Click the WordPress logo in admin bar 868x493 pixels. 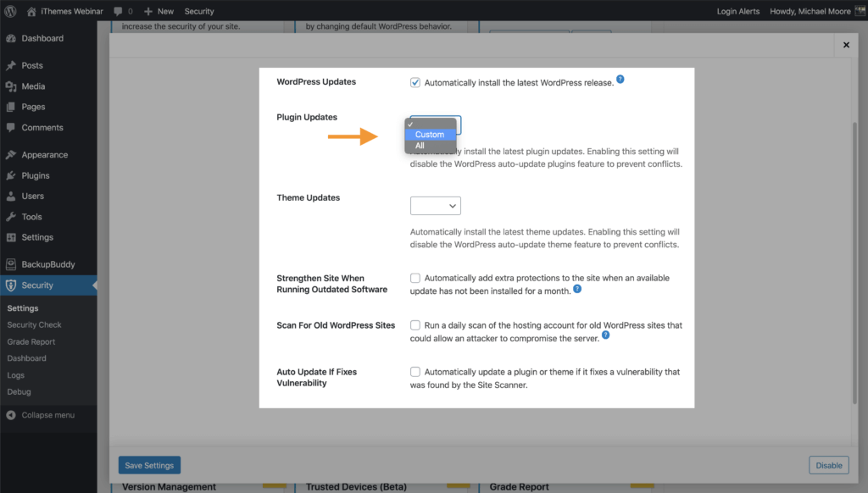click(10, 11)
